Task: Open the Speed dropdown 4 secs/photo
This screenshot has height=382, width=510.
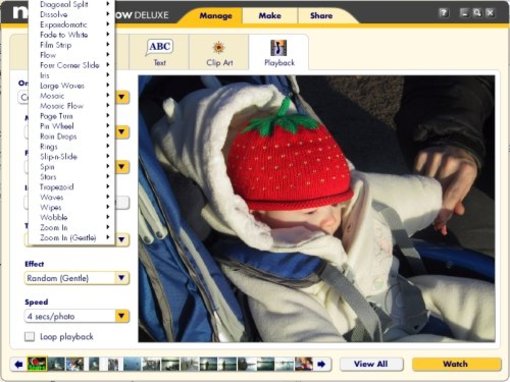Action: point(77,316)
